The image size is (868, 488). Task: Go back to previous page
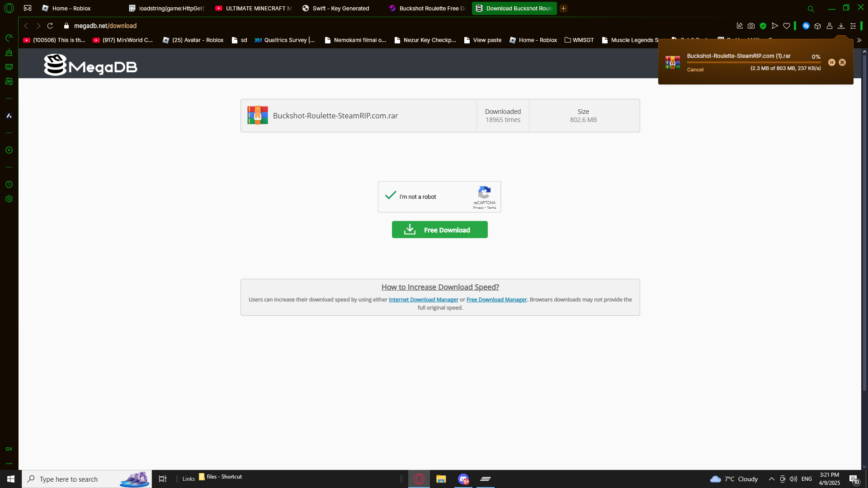click(26, 26)
